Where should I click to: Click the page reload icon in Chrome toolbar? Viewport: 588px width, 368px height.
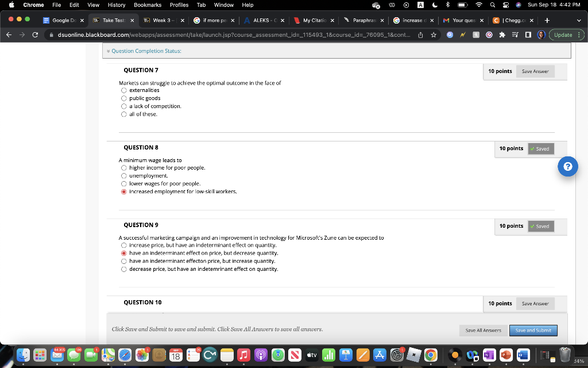(34, 34)
